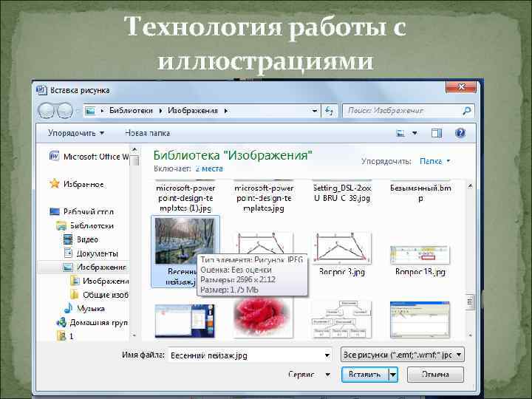This screenshot has width=532, height=399.
Task: Open the file name dropdown arrow
Action: 327,355
